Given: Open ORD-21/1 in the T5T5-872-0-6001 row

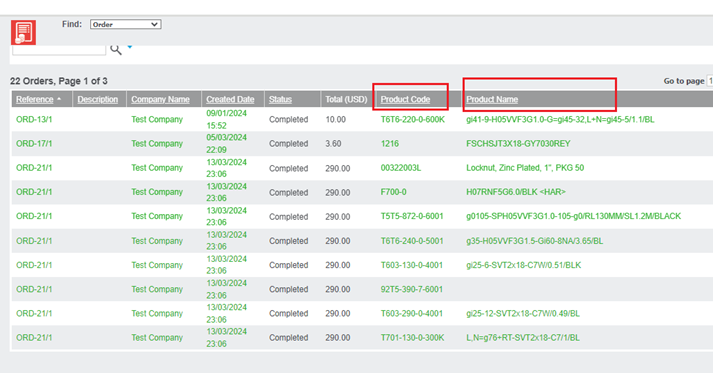Looking at the screenshot, I should click(x=34, y=216).
